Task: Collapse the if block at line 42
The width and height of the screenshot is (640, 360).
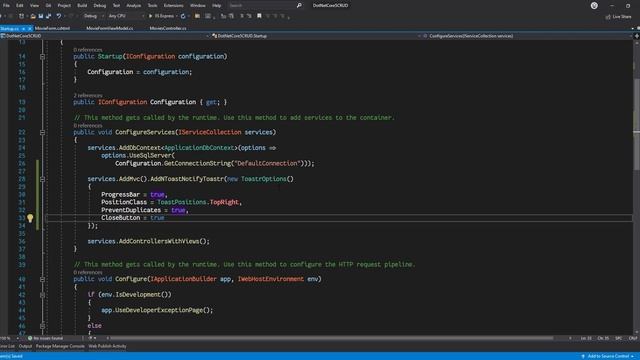Action: click(42, 295)
